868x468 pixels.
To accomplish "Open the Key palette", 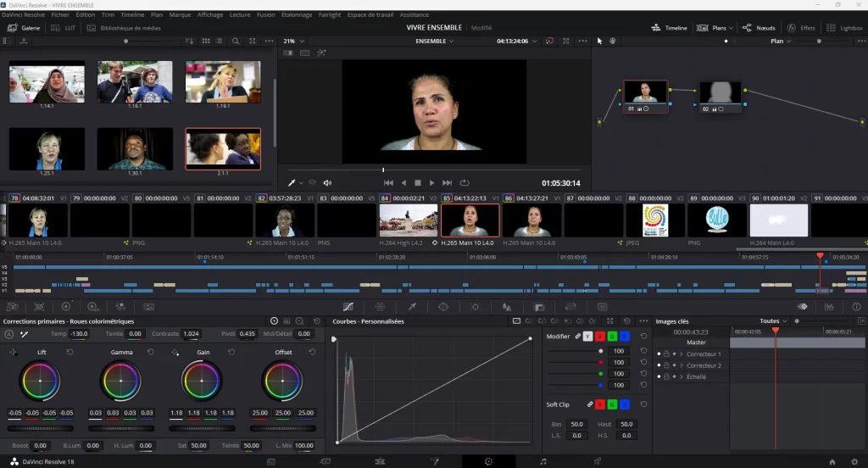I will pos(539,307).
